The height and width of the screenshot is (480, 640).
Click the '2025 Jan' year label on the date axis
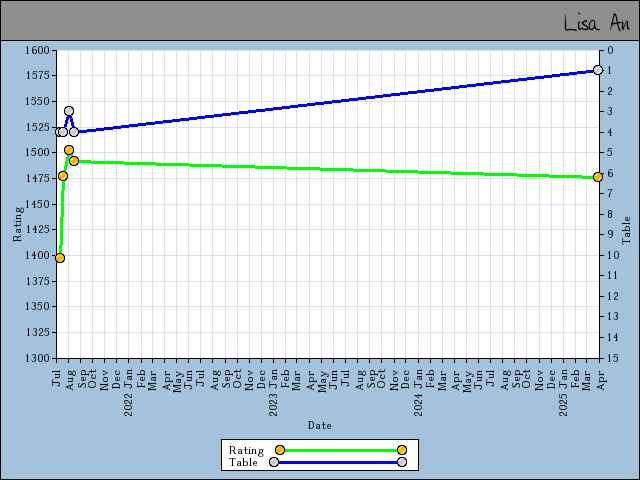(563, 393)
